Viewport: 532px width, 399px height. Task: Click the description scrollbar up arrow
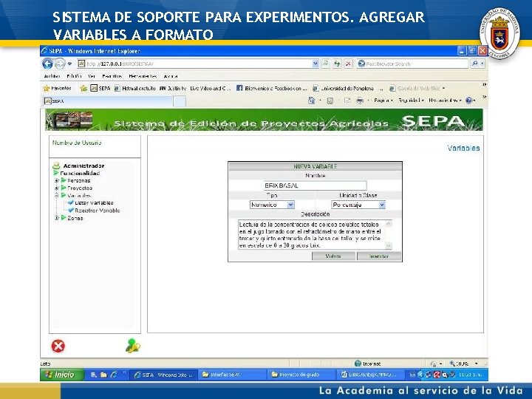pos(389,224)
